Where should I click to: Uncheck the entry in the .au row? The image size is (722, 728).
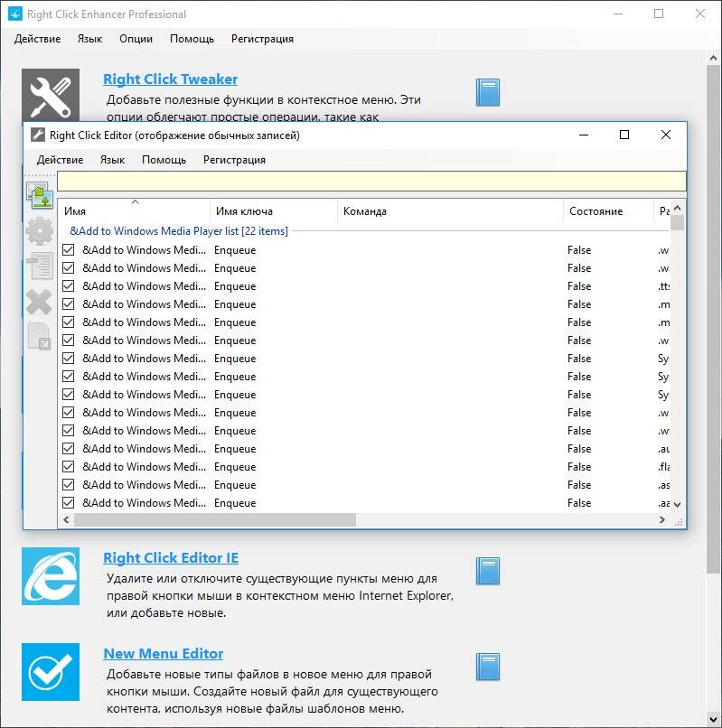pyautogui.click(x=69, y=449)
